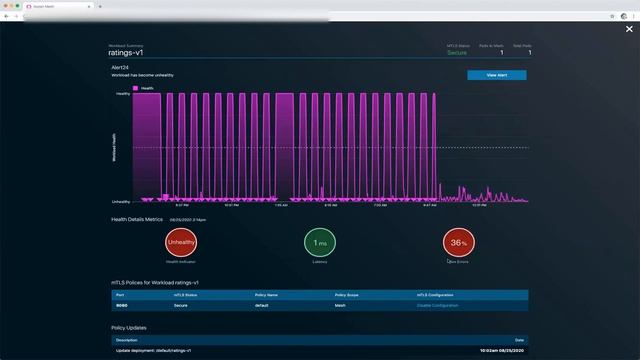Screen dimensions: 640x360
Task: Click the Policy Scope column header
Action: (x=347, y=295)
